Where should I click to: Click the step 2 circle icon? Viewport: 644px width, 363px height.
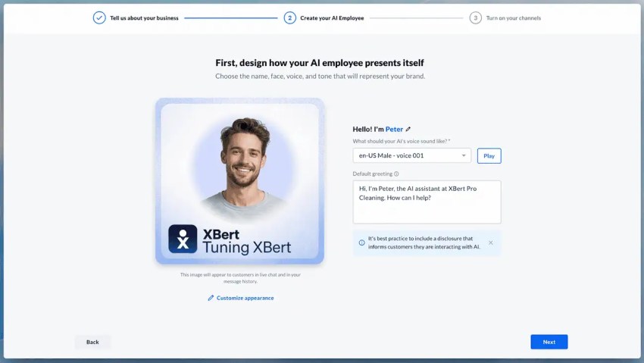[x=289, y=18]
